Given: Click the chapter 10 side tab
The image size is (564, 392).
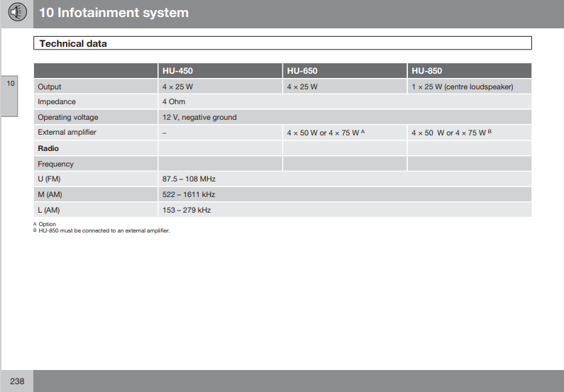Looking at the screenshot, I should pyautogui.click(x=10, y=96).
